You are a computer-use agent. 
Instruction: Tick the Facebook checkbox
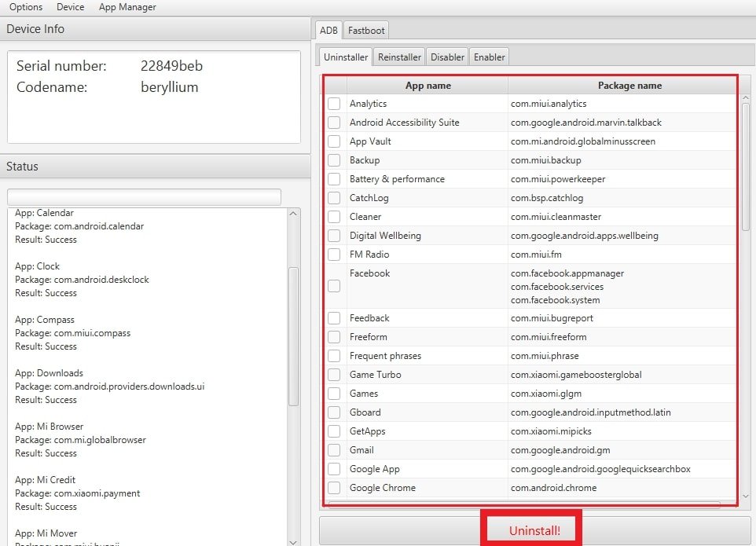tap(334, 286)
